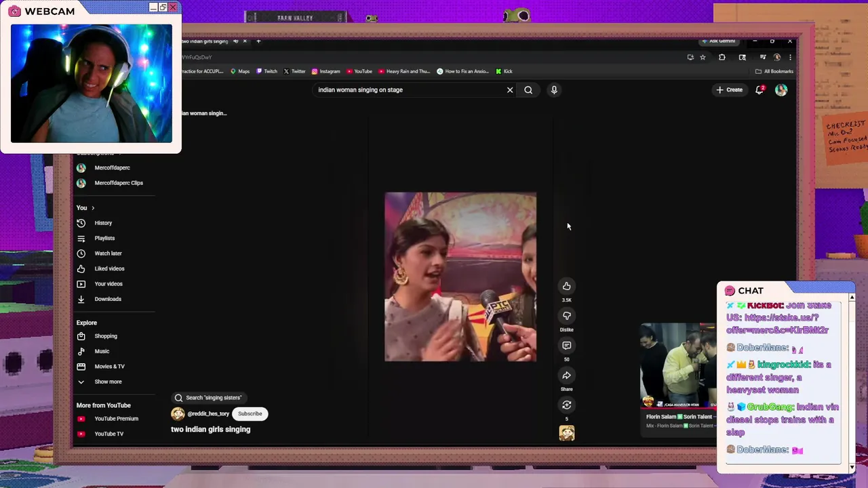The width and height of the screenshot is (868, 488).
Task: Click the Search "singing sisters" suggestion chip
Action: click(x=208, y=398)
